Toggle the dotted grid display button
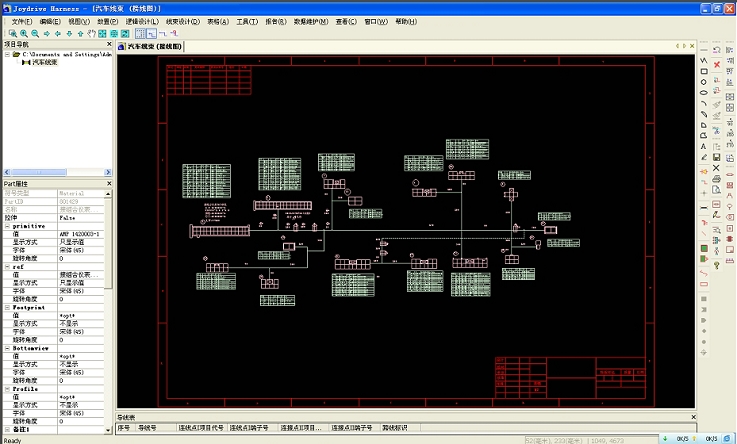 (x=139, y=33)
